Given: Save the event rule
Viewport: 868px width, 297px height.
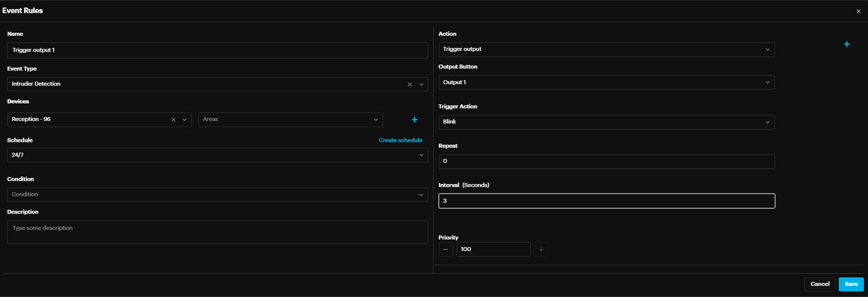Looking at the screenshot, I should tap(851, 284).
